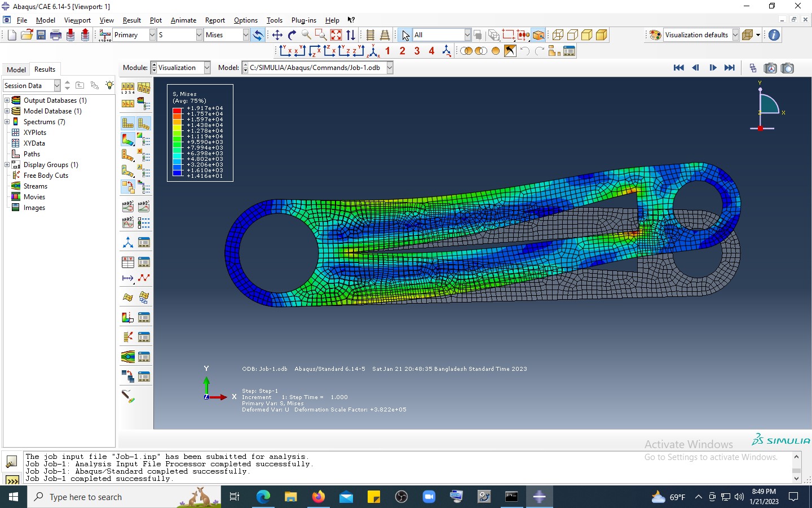
Task: Switch to the Model tab
Action: [x=16, y=69]
